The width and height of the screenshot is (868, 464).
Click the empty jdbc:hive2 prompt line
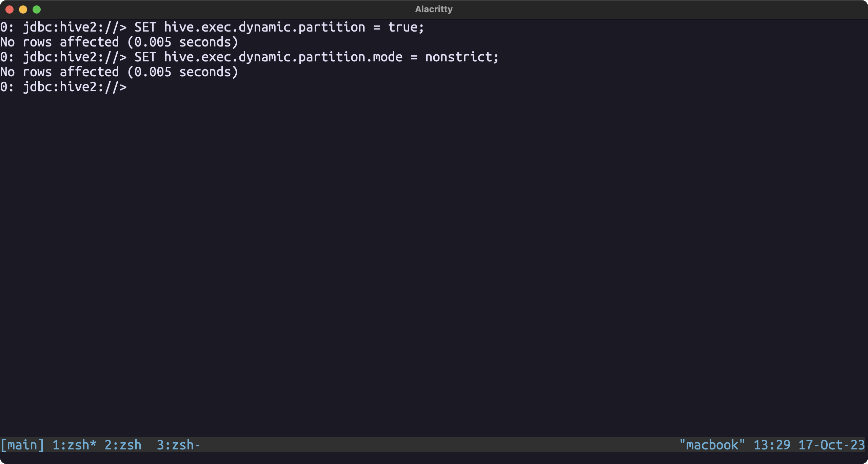click(x=63, y=87)
